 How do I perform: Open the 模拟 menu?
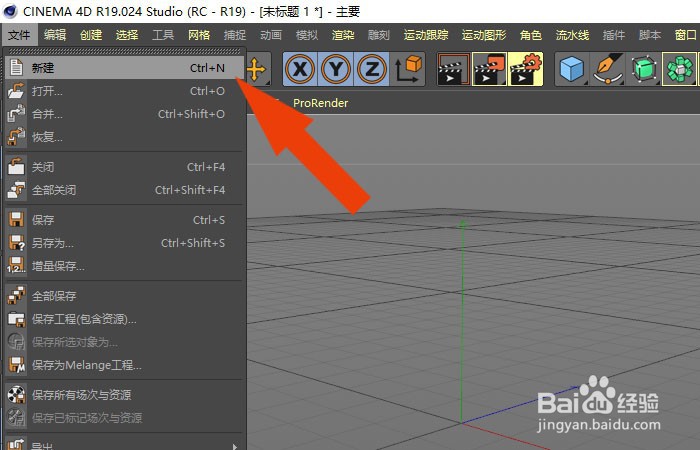tap(307, 35)
